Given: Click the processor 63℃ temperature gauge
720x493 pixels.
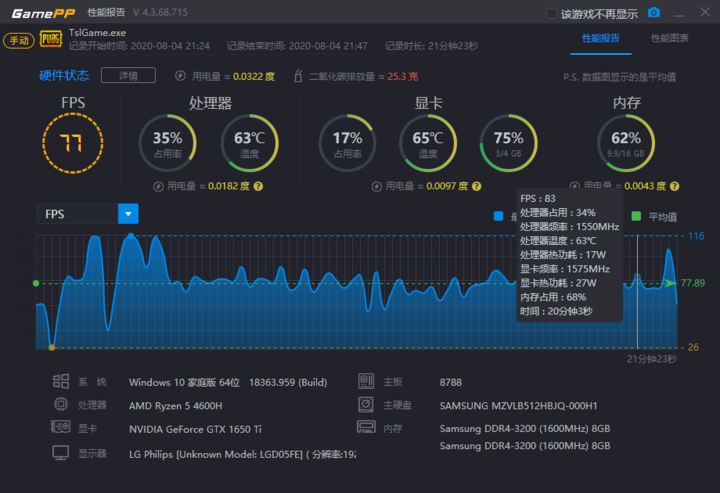Looking at the screenshot, I should point(249,143).
